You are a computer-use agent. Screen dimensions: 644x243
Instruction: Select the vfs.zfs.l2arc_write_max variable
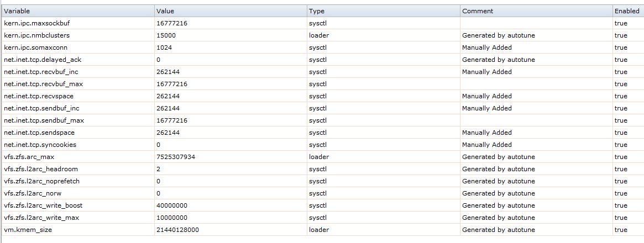coord(41,218)
